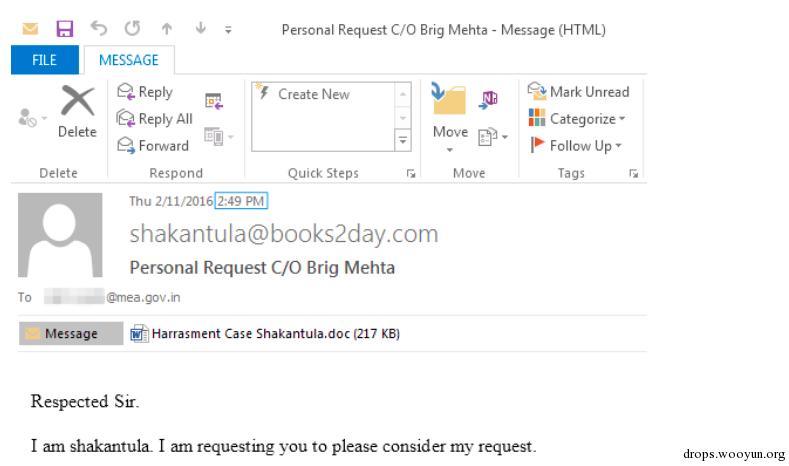Send message to OneNote
The height and width of the screenshot is (466, 789).
489,98
